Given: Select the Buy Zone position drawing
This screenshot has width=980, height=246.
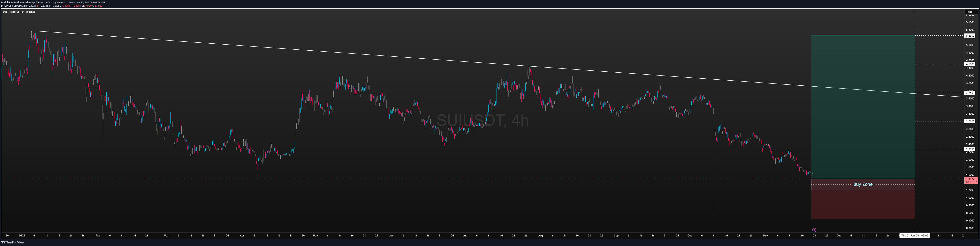Looking at the screenshot, I should [x=863, y=184].
